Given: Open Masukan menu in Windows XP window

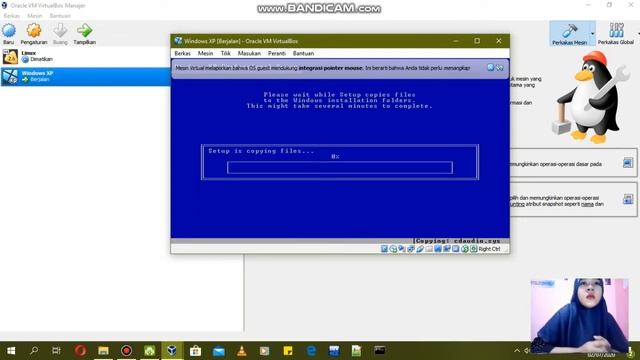Looking at the screenshot, I should 249,53.
